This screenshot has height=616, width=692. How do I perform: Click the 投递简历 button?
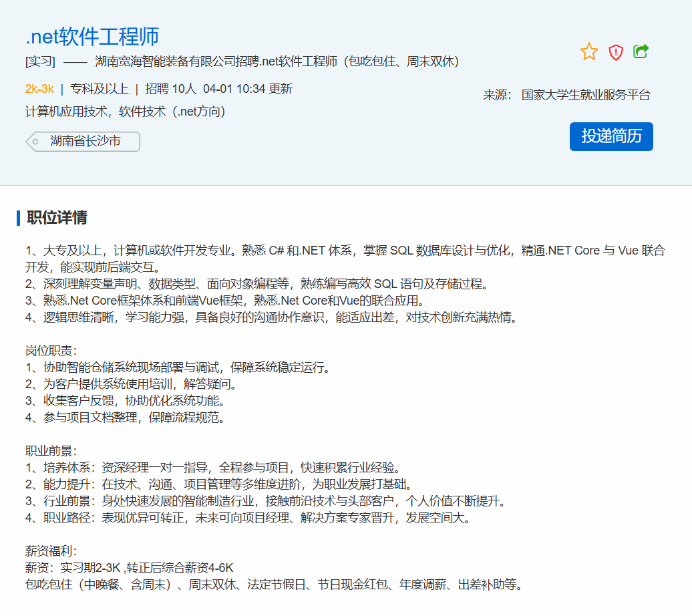pos(611,136)
